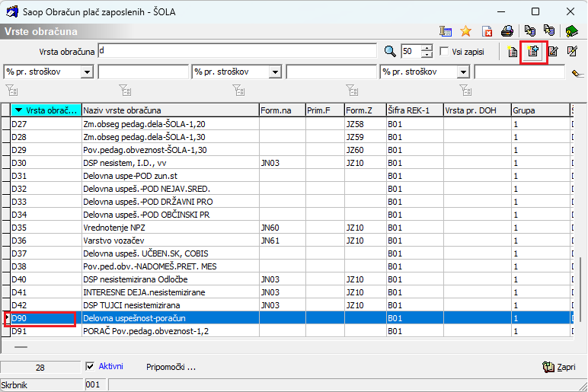Click the third filter funnel icon
The image size is (588, 392).
point(238,91)
